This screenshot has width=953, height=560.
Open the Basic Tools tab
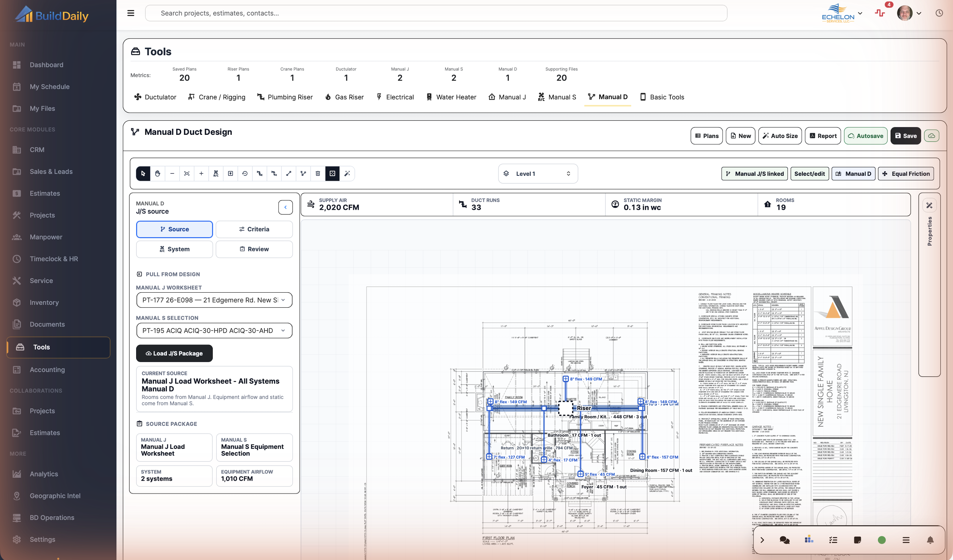pyautogui.click(x=662, y=97)
